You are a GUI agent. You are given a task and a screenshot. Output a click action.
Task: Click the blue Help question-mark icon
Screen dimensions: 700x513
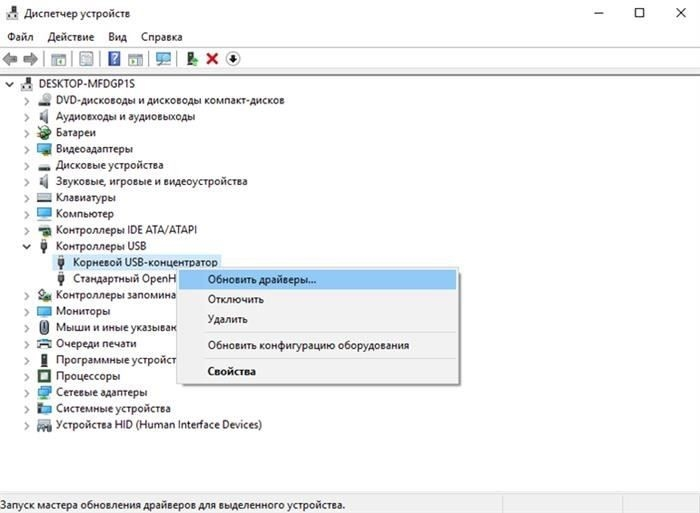pyautogui.click(x=114, y=58)
